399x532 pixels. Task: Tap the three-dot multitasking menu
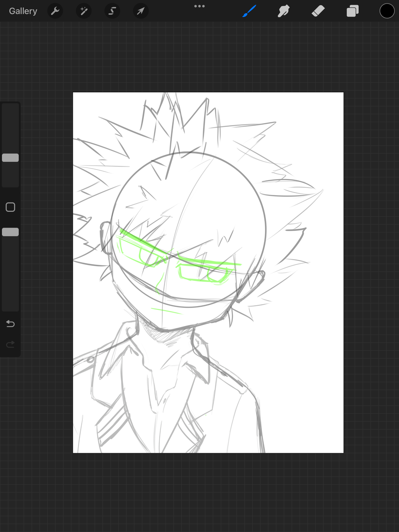click(x=199, y=6)
